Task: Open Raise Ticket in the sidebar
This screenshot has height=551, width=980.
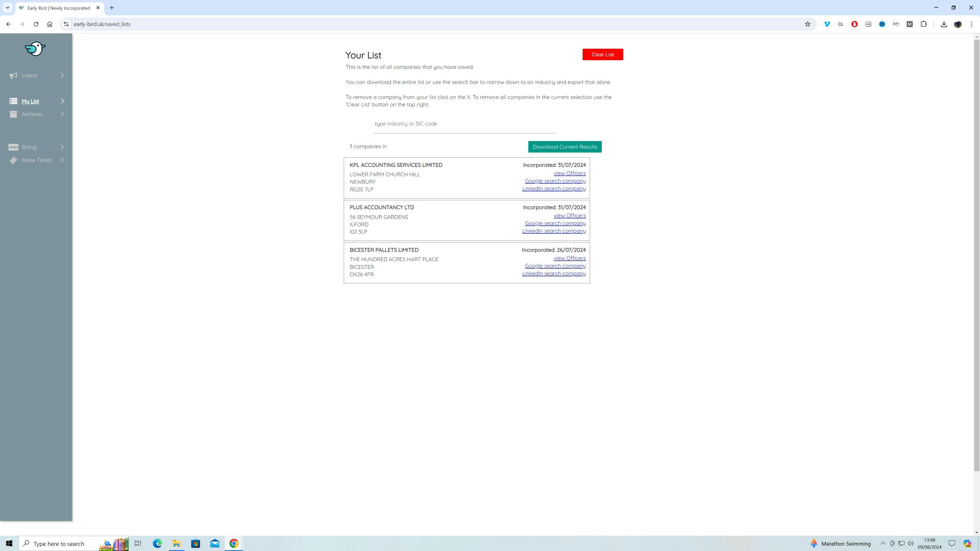Action: click(x=36, y=160)
